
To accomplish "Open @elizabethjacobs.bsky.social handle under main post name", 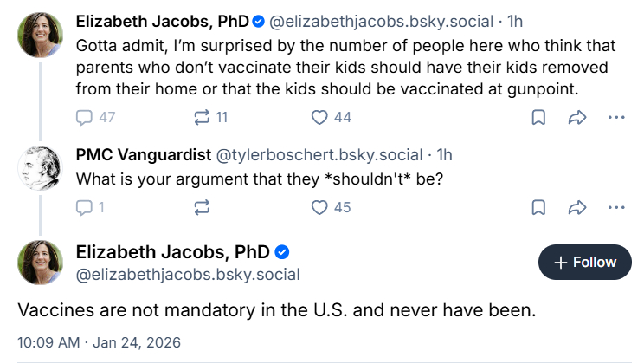I will click(x=188, y=275).
